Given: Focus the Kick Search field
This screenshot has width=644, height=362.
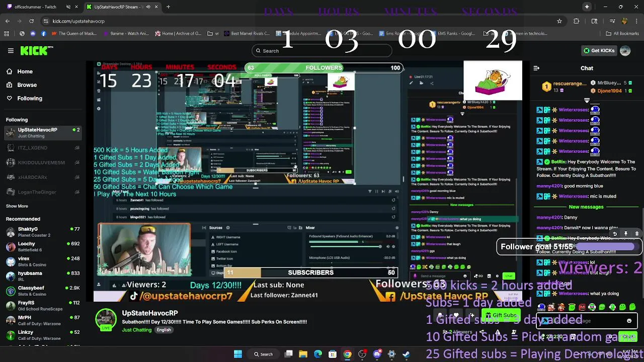Looking at the screenshot, I should pos(322,51).
